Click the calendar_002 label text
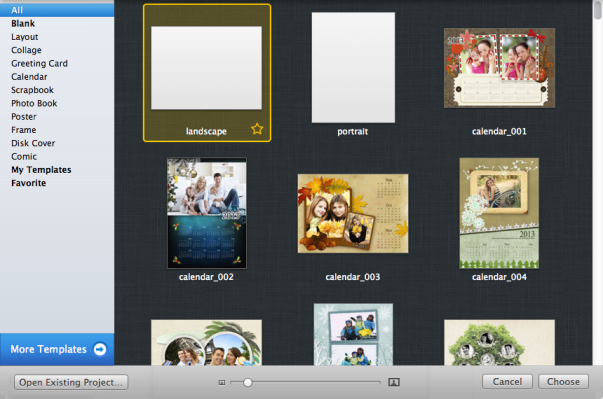Image resolution: width=603 pixels, height=399 pixels. click(206, 277)
